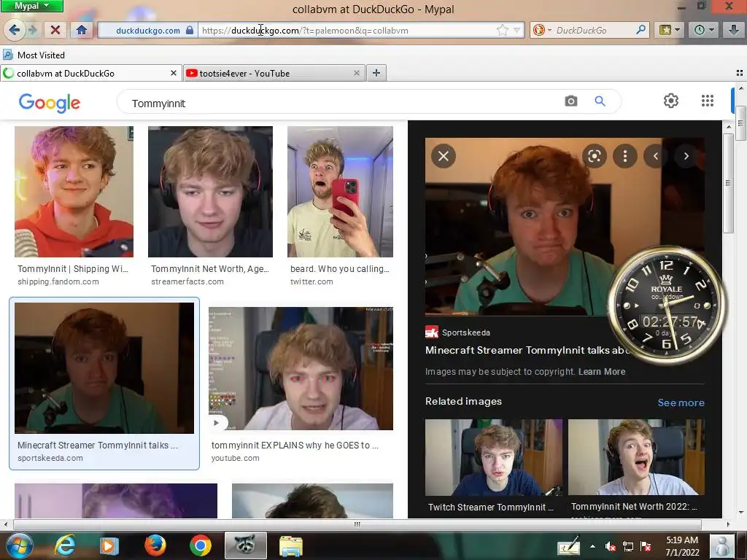Open Windows Media Player from taskbar
This screenshot has height=560, width=747.
tap(109, 545)
